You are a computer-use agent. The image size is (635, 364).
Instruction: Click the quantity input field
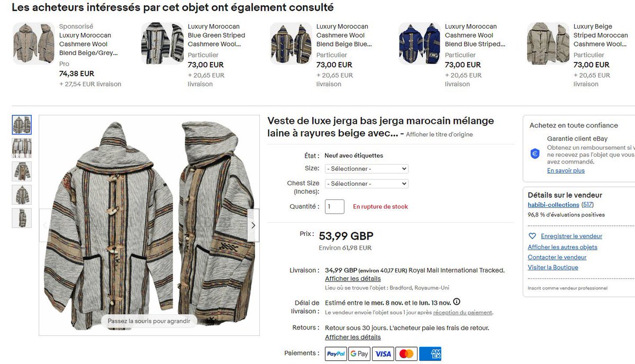(334, 206)
